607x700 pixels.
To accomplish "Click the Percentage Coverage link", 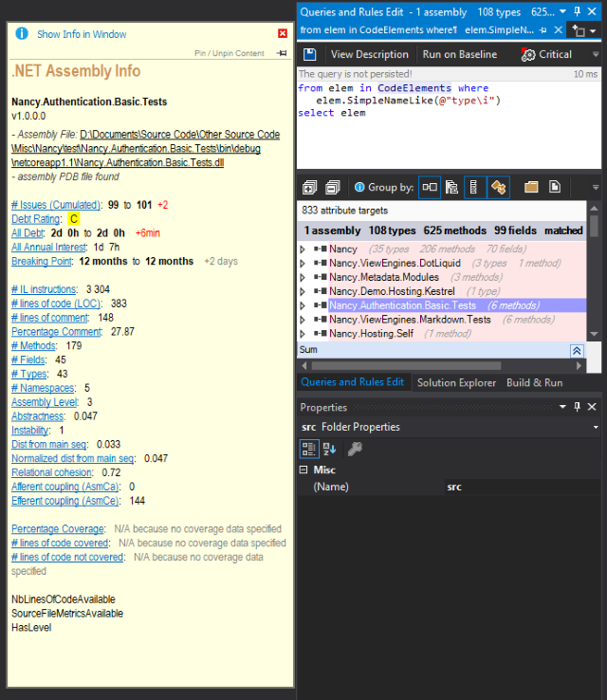I will pos(58,529).
